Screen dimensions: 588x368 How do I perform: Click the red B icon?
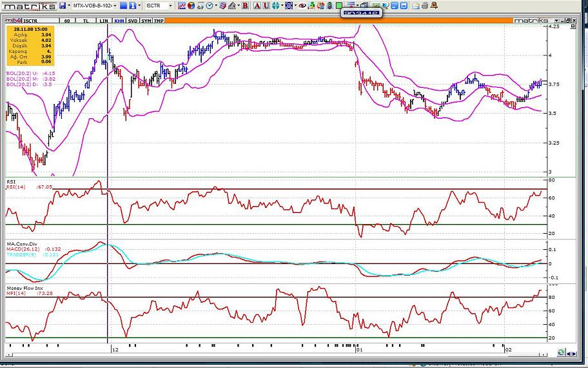pos(246,5)
